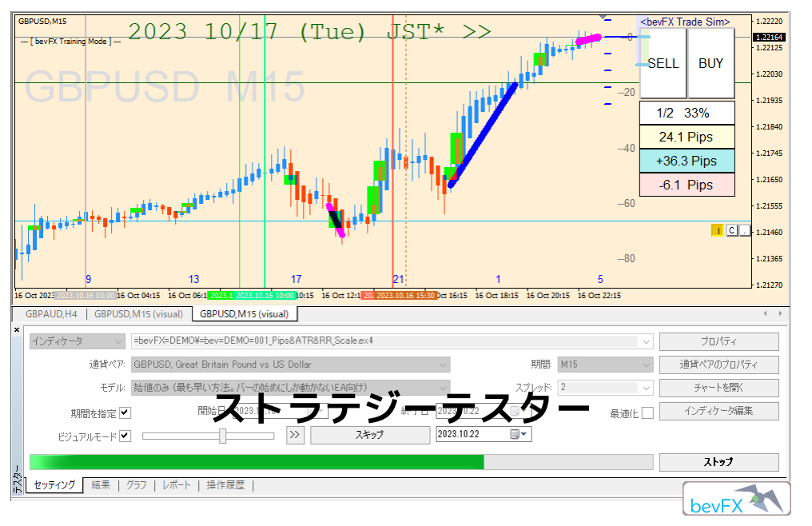Click the チャートを開く button

718,388
